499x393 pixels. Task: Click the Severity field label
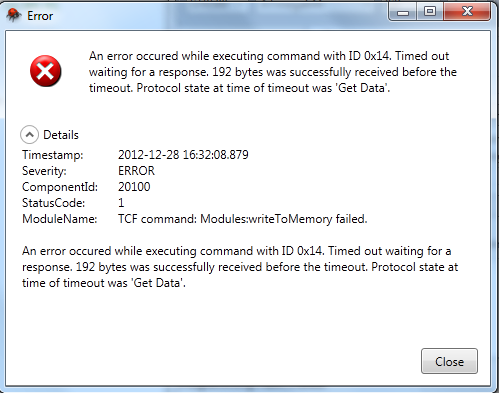[x=44, y=171]
